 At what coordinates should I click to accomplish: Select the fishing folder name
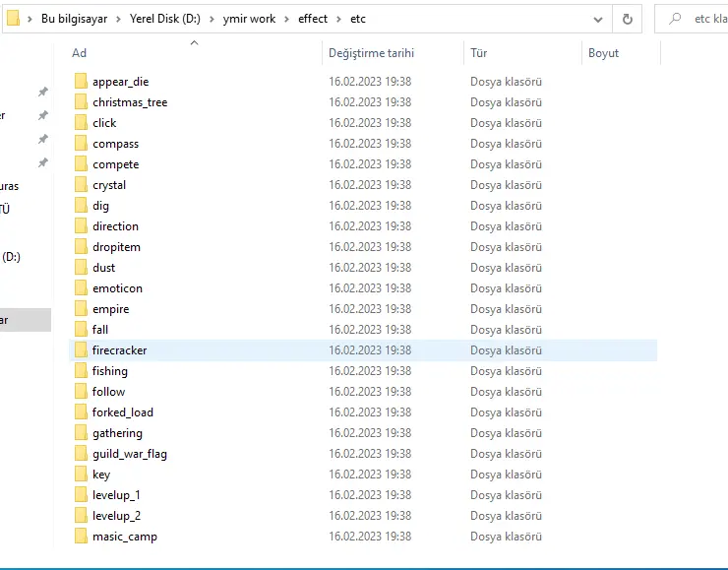[110, 371]
